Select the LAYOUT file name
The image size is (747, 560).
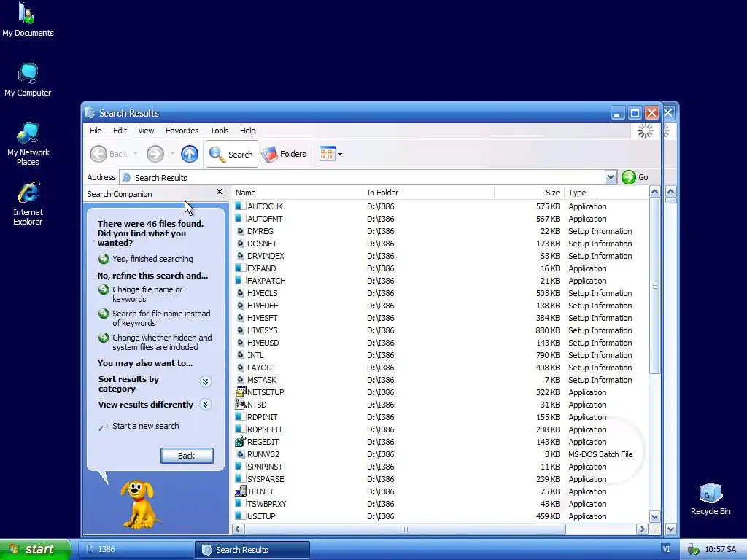click(x=262, y=367)
